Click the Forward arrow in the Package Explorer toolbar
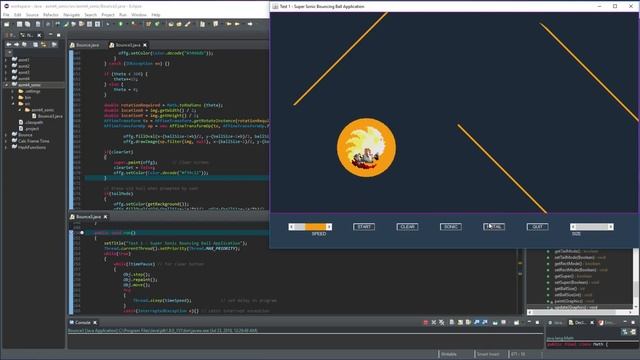 pos(17,44)
